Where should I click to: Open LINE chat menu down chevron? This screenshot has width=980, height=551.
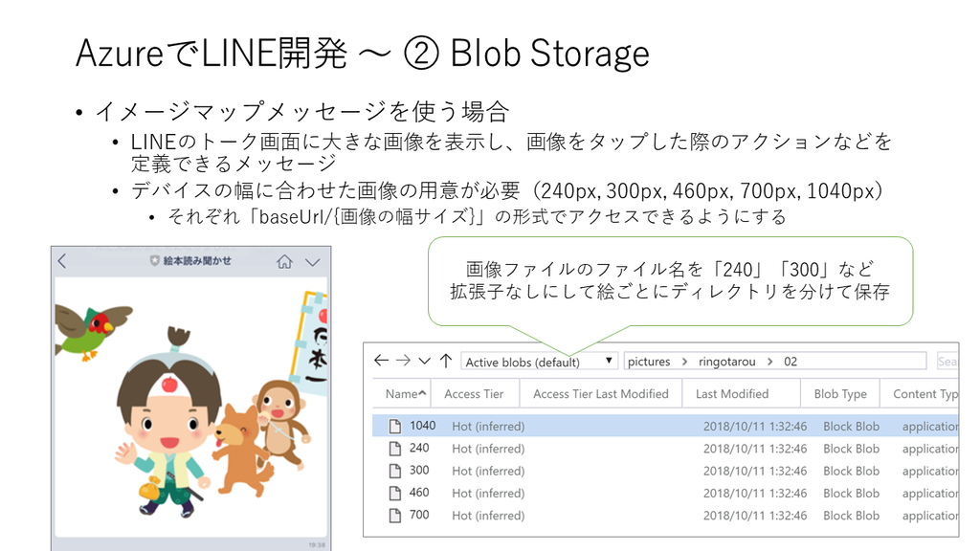313,262
